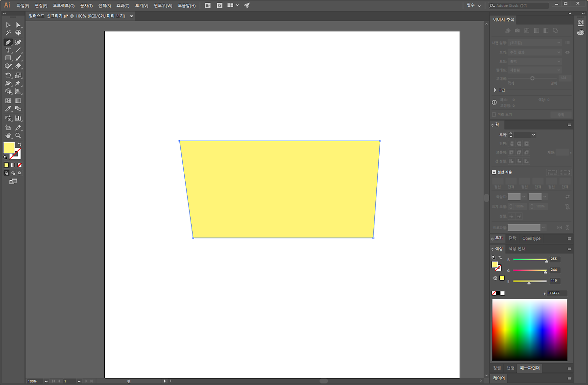Open the stroke 두께 dropdown
This screenshot has height=385, width=588.
(x=533, y=135)
